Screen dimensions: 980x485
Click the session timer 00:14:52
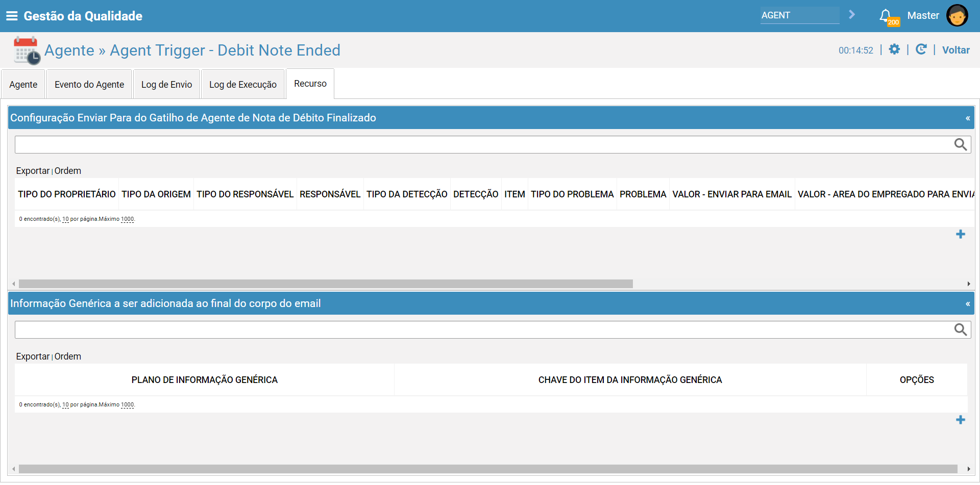coord(856,50)
